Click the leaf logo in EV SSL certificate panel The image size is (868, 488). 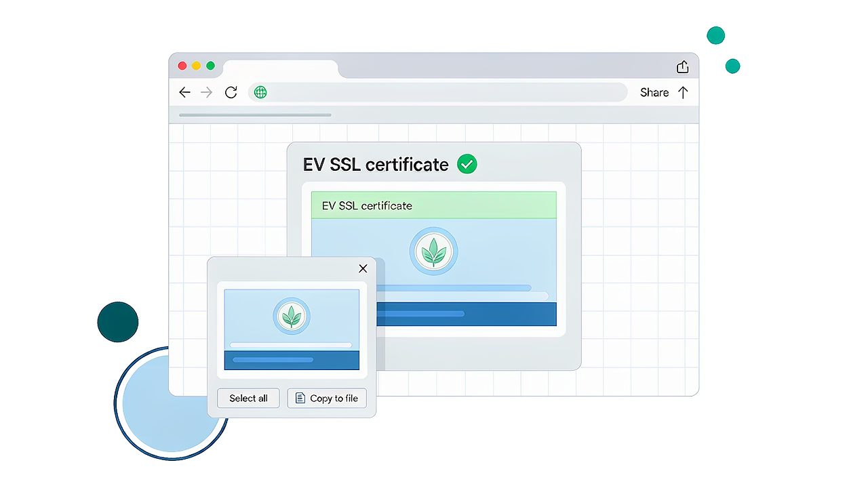[x=433, y=251]
